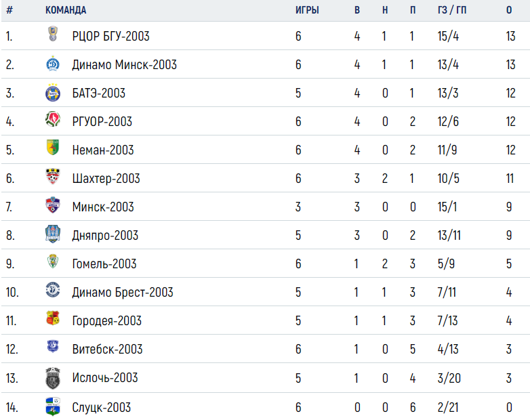The image size is (530, 420).
Task: Click the КОМАНДА column header
Action: [x=66, y=10]
